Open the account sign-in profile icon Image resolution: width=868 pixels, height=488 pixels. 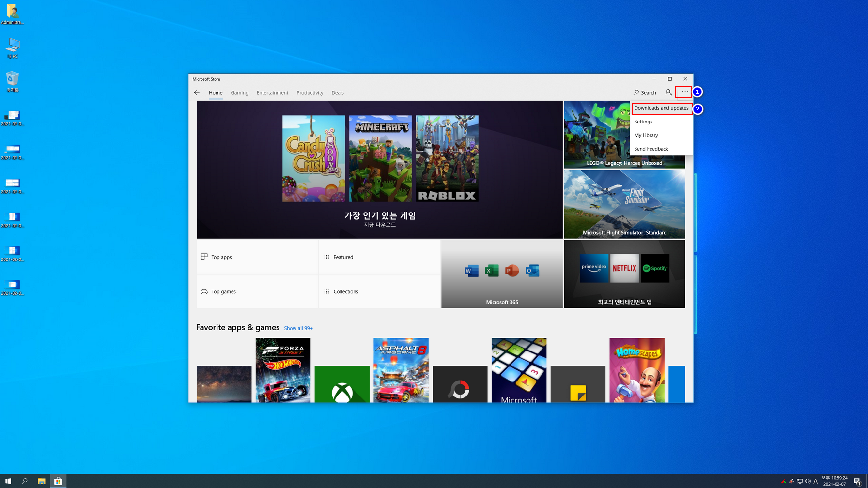point(668,92)
